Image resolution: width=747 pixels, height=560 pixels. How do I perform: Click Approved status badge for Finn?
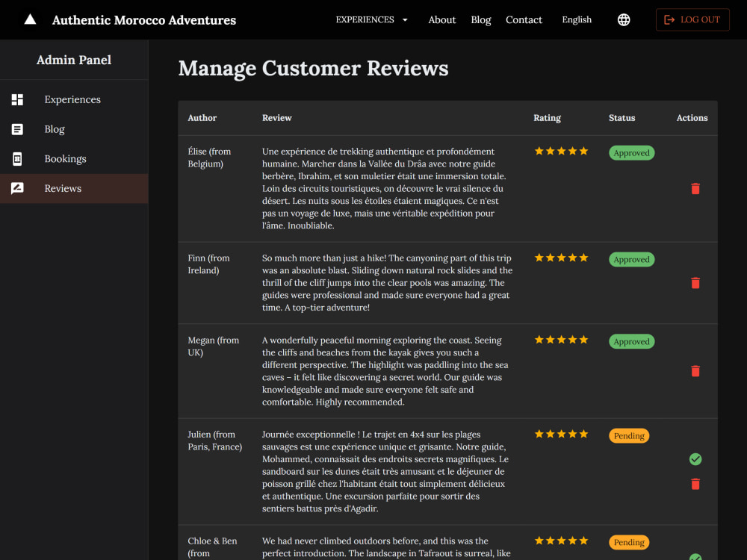pyautogui.click(x=631, y=260)
